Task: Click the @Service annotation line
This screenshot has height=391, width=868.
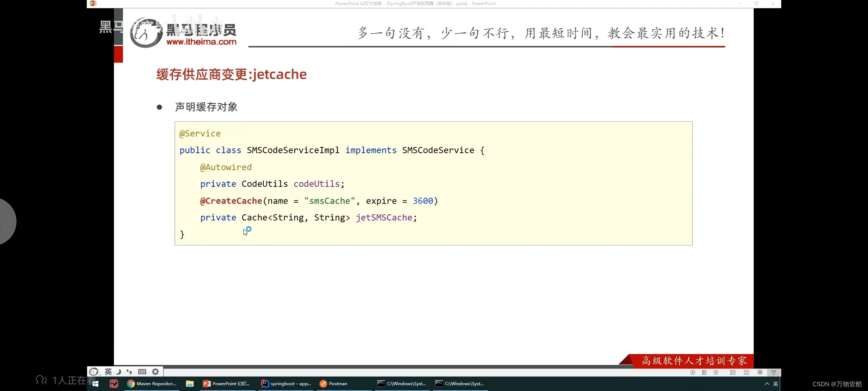Action: tap(200, 134)
